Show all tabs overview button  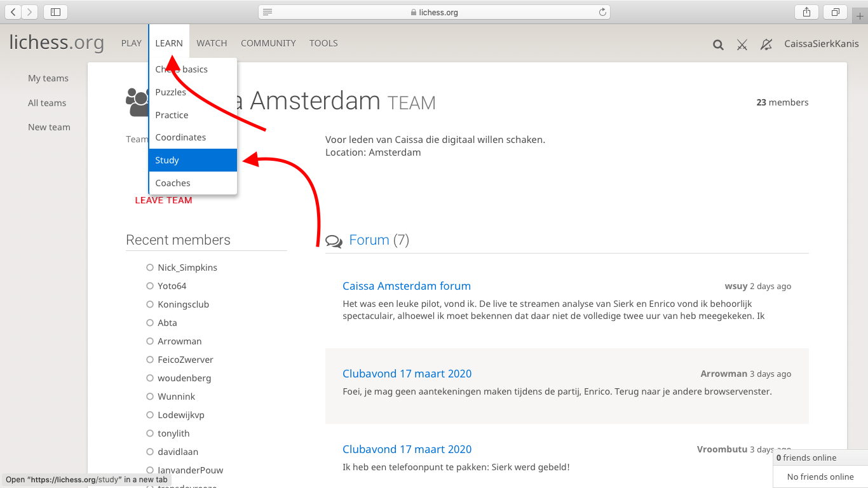[x=835, y=12]
